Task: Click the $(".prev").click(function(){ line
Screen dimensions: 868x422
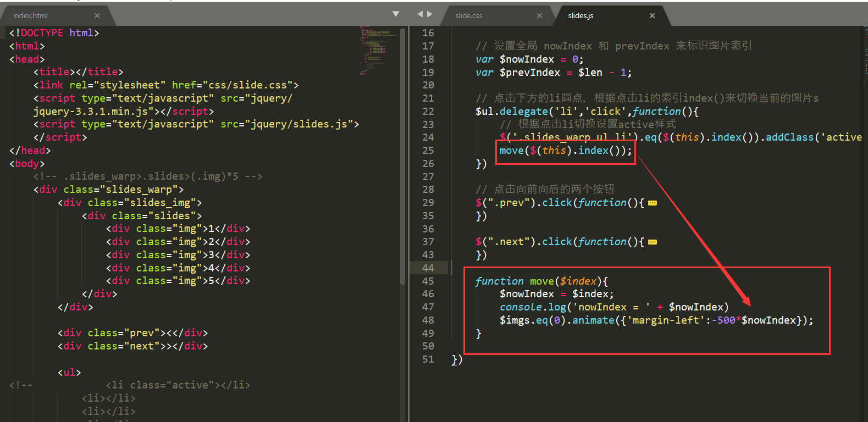Action: click(x=560, y=203)
